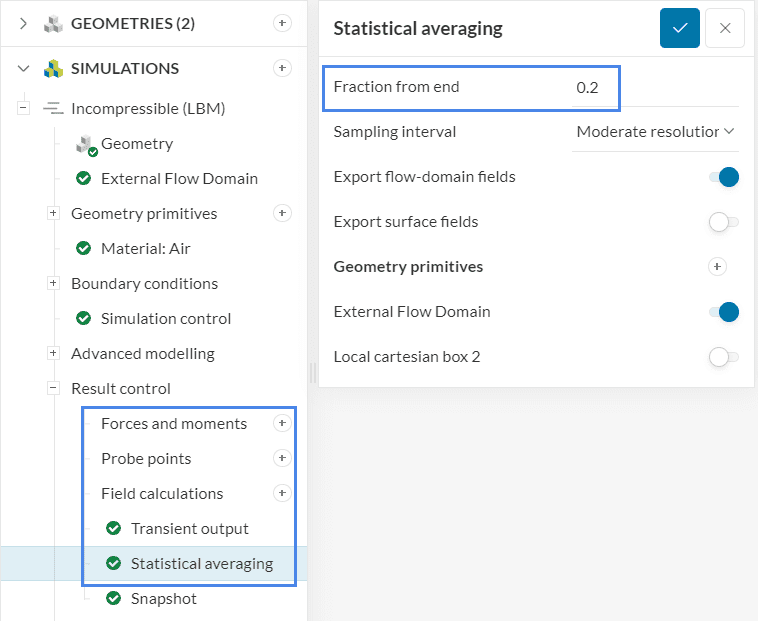Turn off External Flow Domain toggle
Screen dimensions: 758x621
tap(723, 312)
